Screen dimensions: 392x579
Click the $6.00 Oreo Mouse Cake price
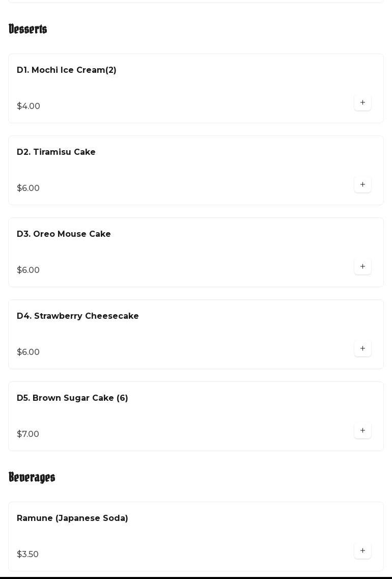pyautogui.click(x=28, y=270)
